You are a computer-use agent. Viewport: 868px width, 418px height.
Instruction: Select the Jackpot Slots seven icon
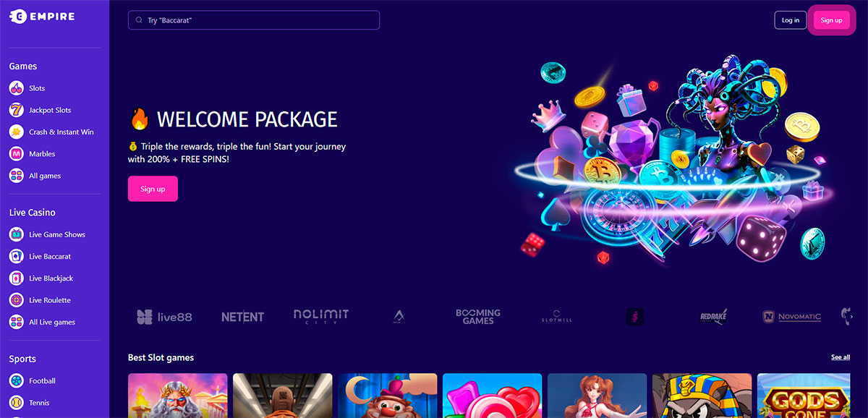click(x=16, y=110)
